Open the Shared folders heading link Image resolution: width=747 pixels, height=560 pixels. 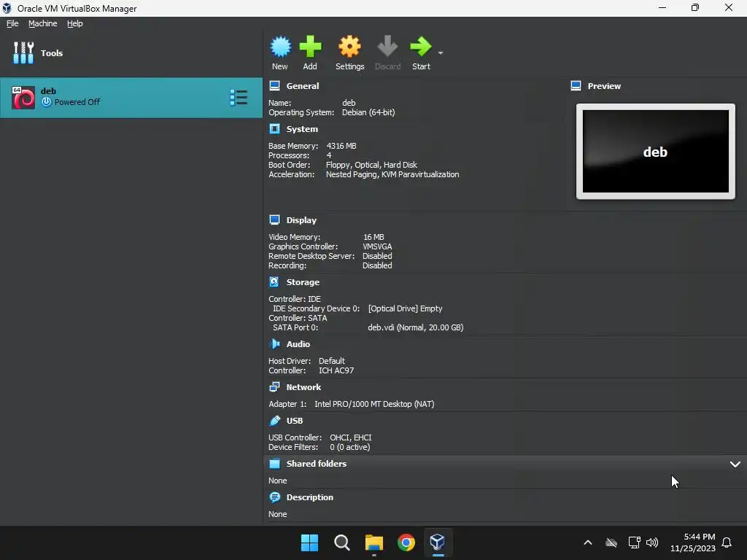(317, 464)
